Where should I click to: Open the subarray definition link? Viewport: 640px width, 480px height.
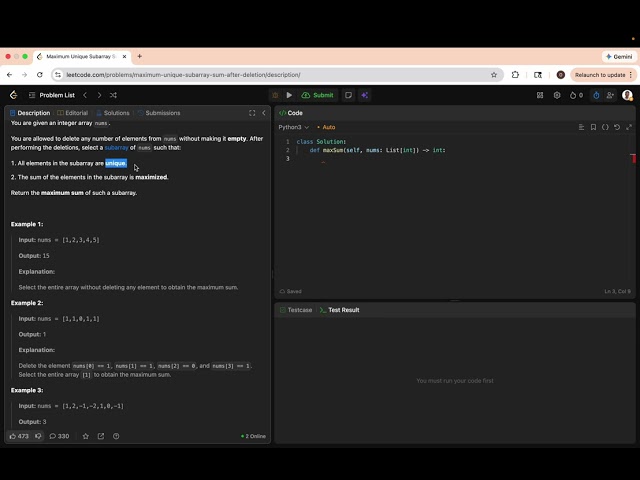116,147
